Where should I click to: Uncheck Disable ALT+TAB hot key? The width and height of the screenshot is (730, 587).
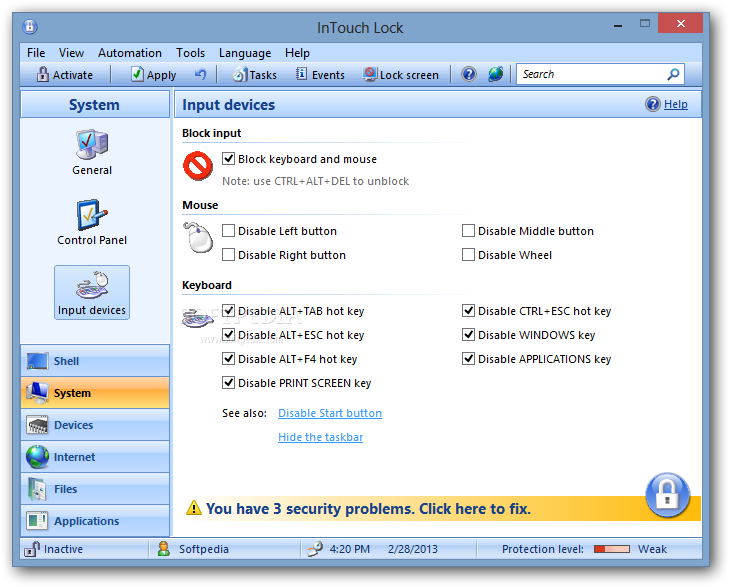228,310
